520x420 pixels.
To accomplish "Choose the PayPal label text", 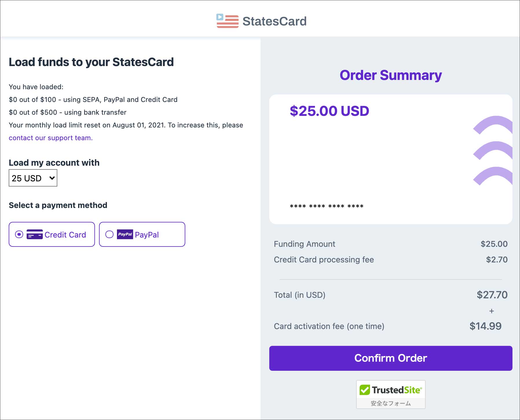I will [x=147, y=235].
